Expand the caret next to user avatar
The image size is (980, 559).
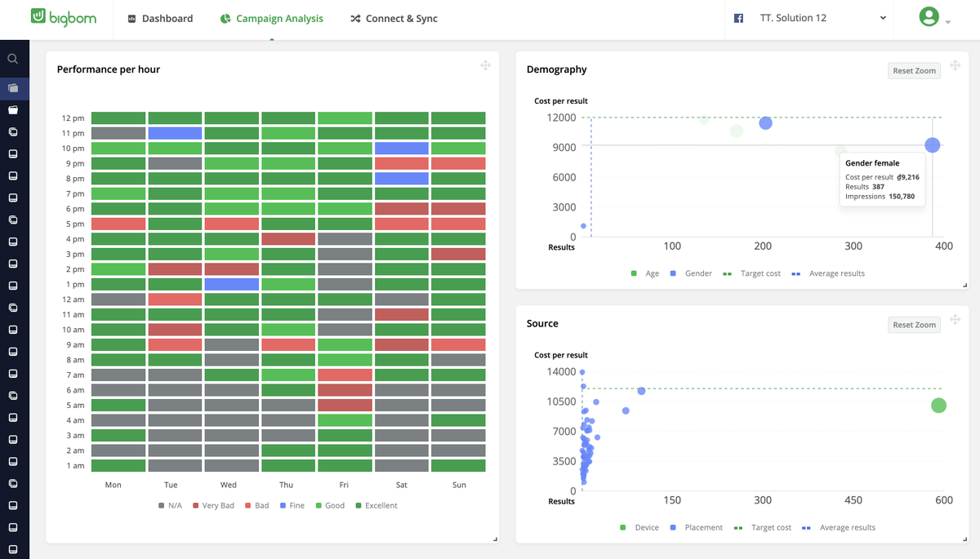coord(948,22)
